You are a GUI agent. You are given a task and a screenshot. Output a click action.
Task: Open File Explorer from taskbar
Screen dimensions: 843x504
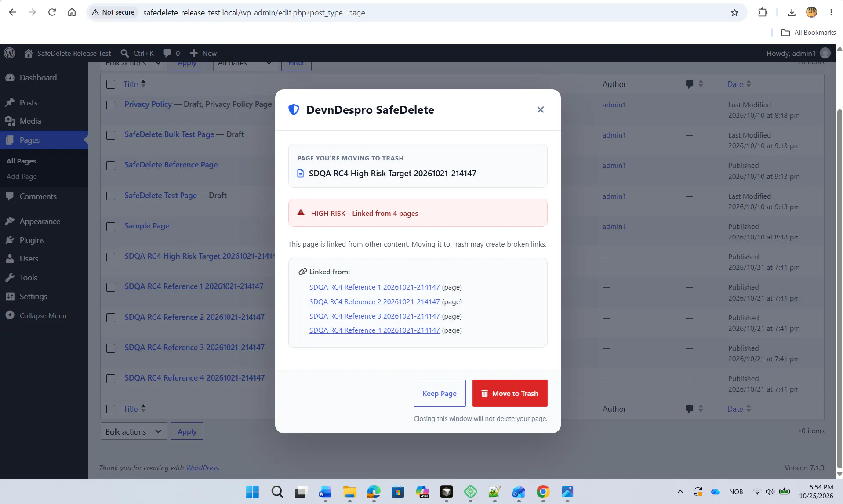[x=349, y=492]
